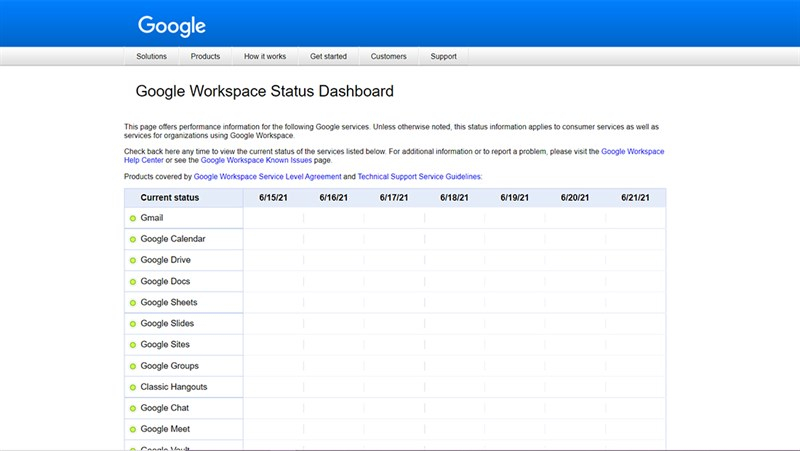The height and width of the screenshot is (451, 800).
Task: Open Technical Support Service Guidelines link
Action: (419, 177)
